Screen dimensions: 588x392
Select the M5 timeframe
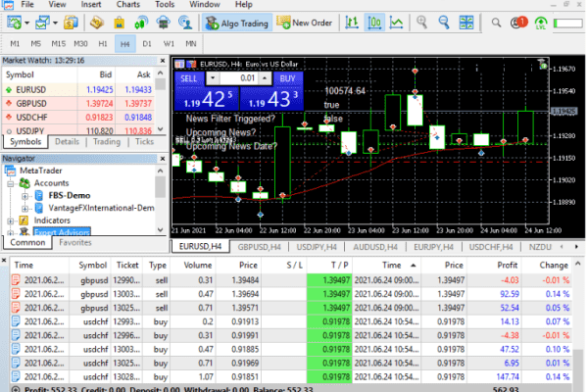[35, 44]
